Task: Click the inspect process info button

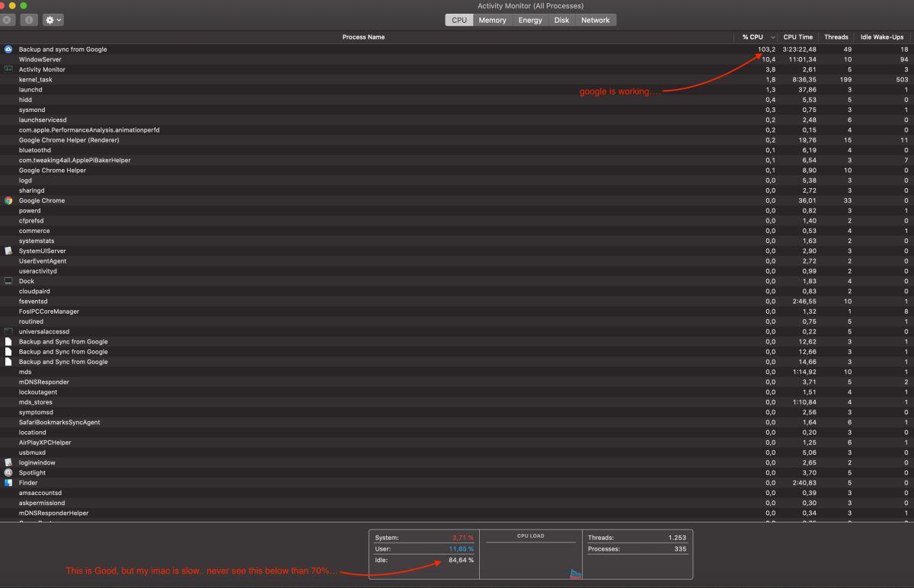Action: pos(29,21)
